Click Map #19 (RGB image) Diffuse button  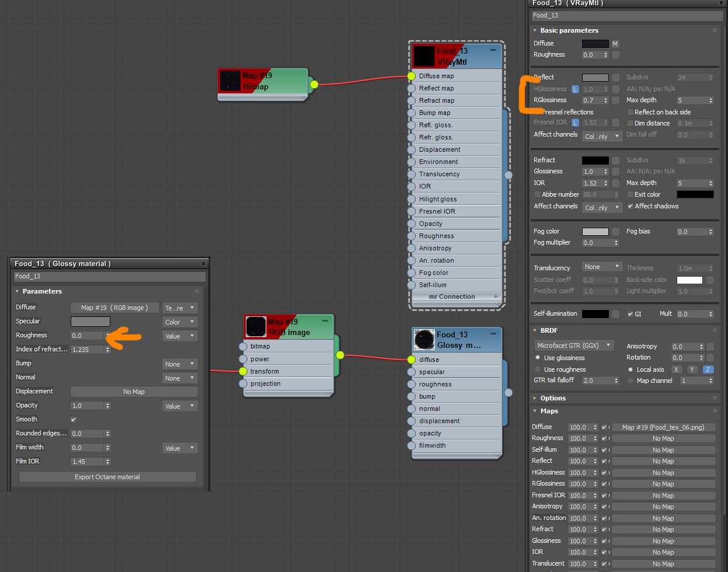click(x=114, y=308)
